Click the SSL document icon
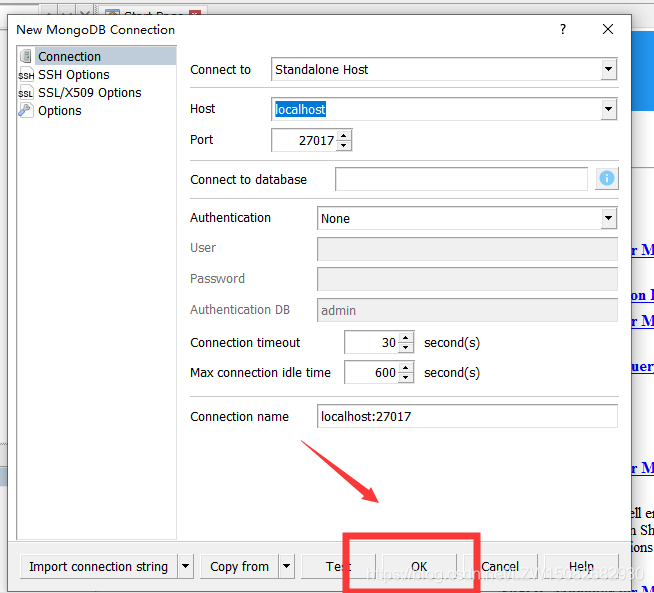This screenshot has width=654, height=593. coord(26,93)
